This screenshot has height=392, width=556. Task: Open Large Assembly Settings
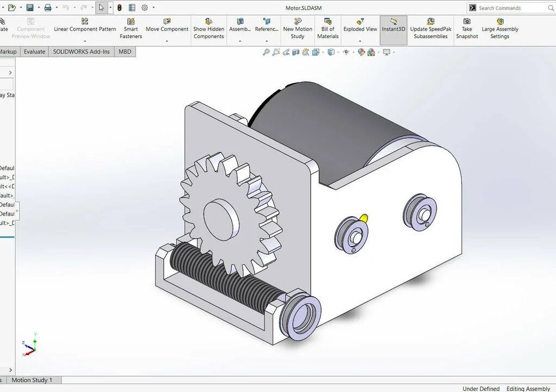500,29
